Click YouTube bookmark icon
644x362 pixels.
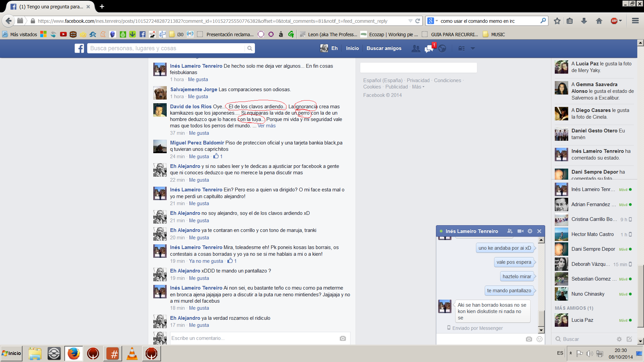63,34
